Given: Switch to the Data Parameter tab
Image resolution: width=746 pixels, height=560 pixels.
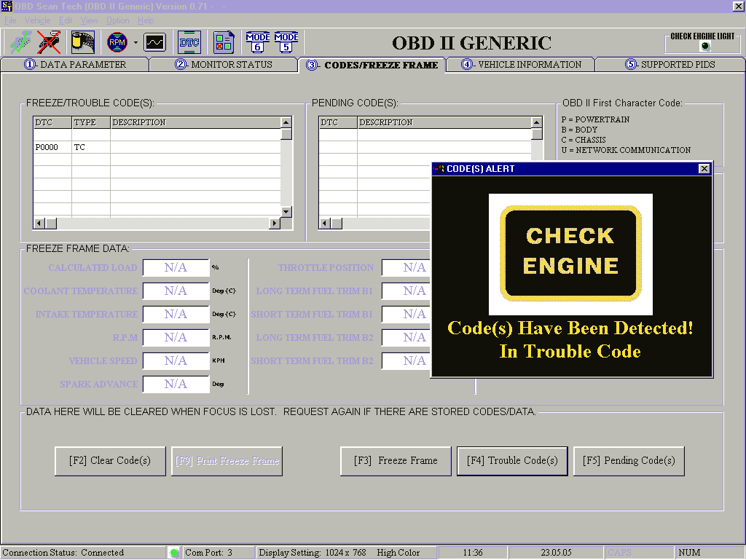Looking at the screenshot, I should coord(75,64).
